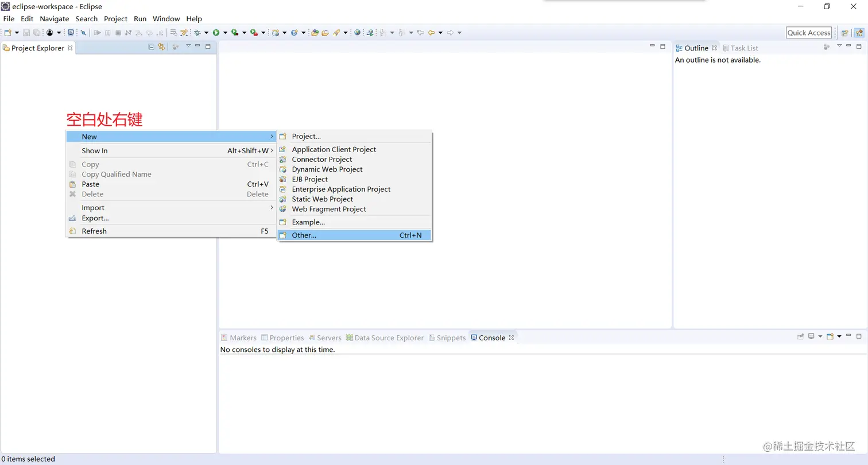
Task: Choose Dynamic Web Project from submenu
Action: (354, 169)
